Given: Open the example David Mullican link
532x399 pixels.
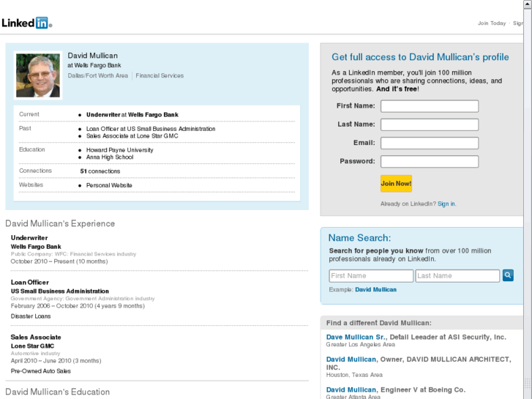Looking at the screenshot, I should [375, 290].
